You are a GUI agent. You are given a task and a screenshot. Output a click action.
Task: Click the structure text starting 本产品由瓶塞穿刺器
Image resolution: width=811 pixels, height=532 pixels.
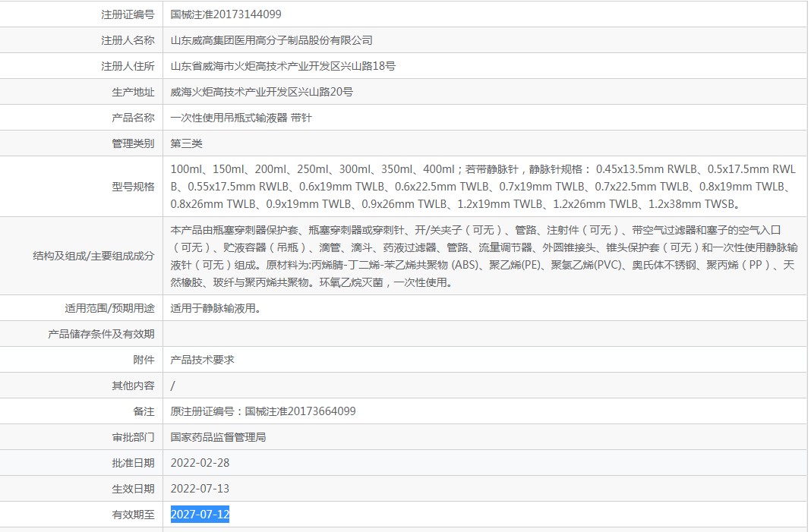click(484, 256)
